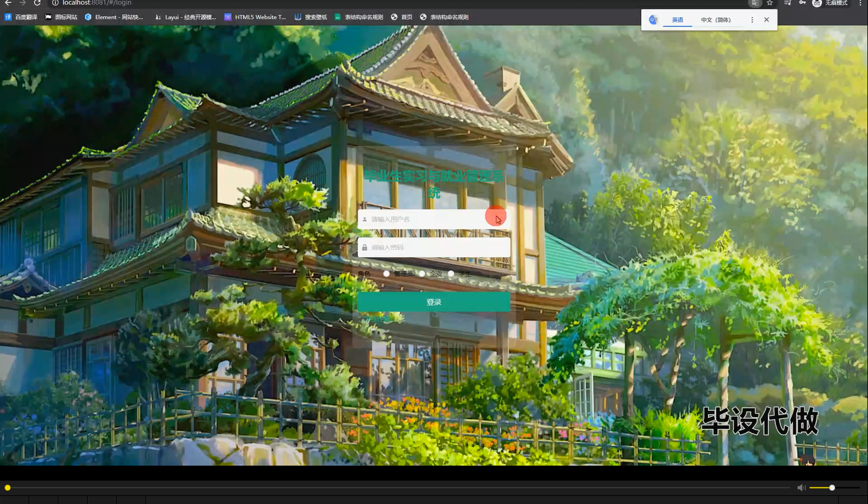Viewport: 868px width, 504px height.
Task: Mute the video with speaker icon
Action: (801, 488)
